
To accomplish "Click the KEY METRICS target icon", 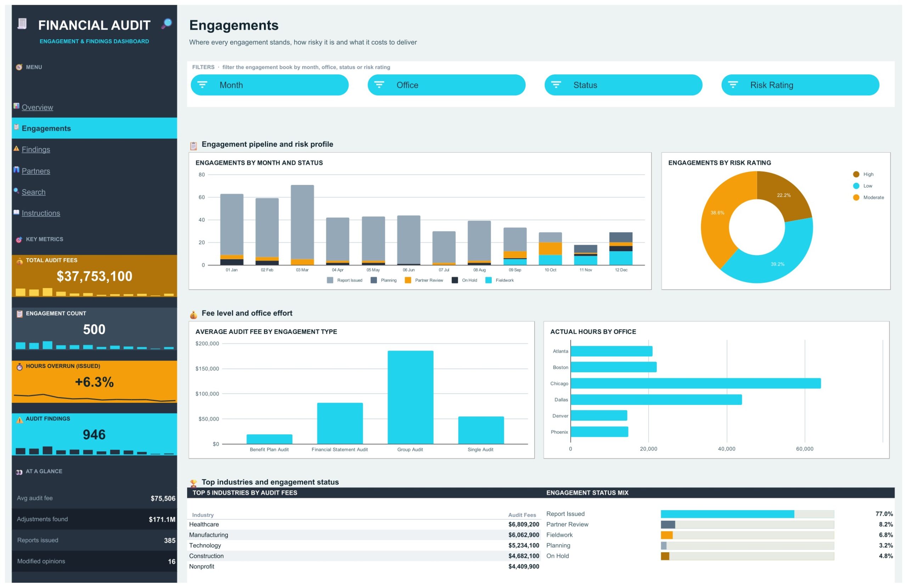I will pyautogui.click(x=19, y=240).
